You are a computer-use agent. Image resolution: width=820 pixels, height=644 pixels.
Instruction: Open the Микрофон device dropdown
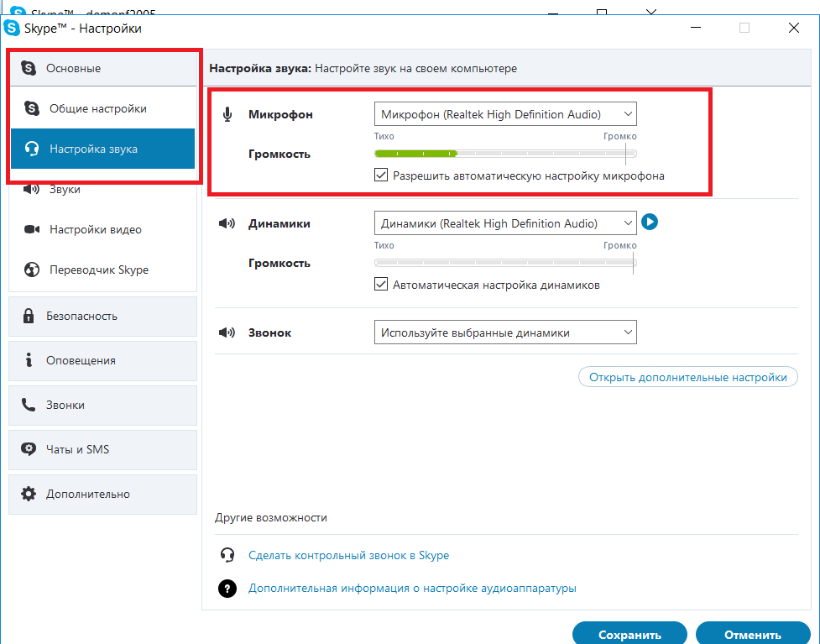[505, 114]
